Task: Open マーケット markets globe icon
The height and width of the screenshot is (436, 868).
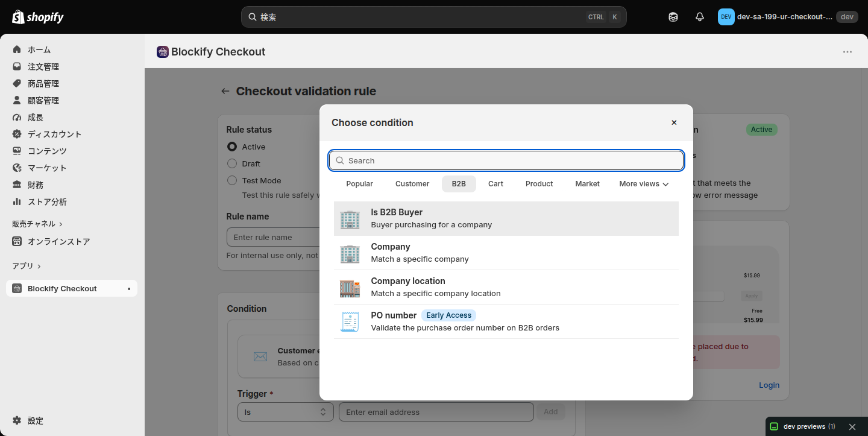Action: tap(17, 168)
